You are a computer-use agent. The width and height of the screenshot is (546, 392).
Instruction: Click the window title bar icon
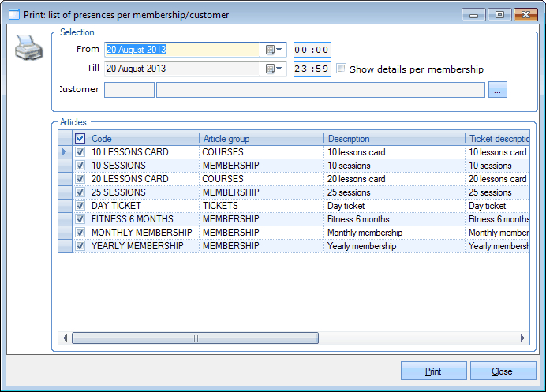tap(13, 14)
